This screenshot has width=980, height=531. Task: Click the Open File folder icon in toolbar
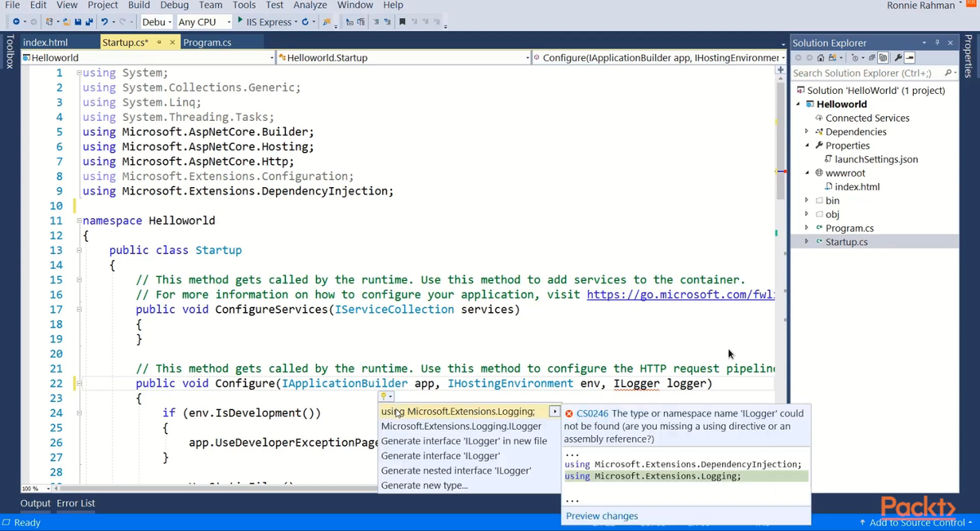pos(67,21)
